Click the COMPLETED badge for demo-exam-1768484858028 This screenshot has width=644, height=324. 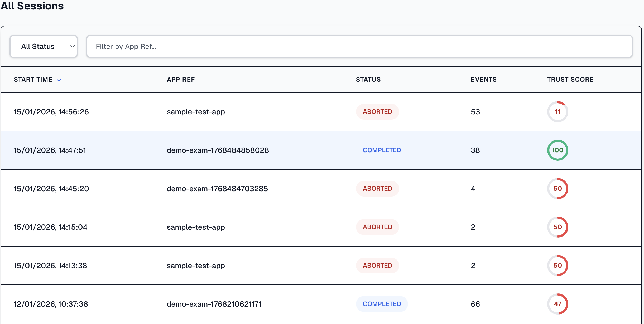[382, 150]
